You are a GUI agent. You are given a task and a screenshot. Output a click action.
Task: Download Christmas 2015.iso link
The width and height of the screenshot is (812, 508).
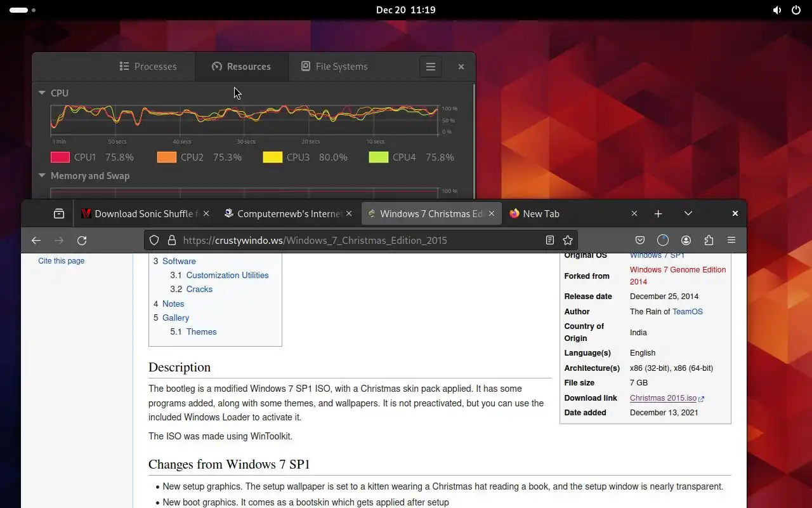(663, 398)
